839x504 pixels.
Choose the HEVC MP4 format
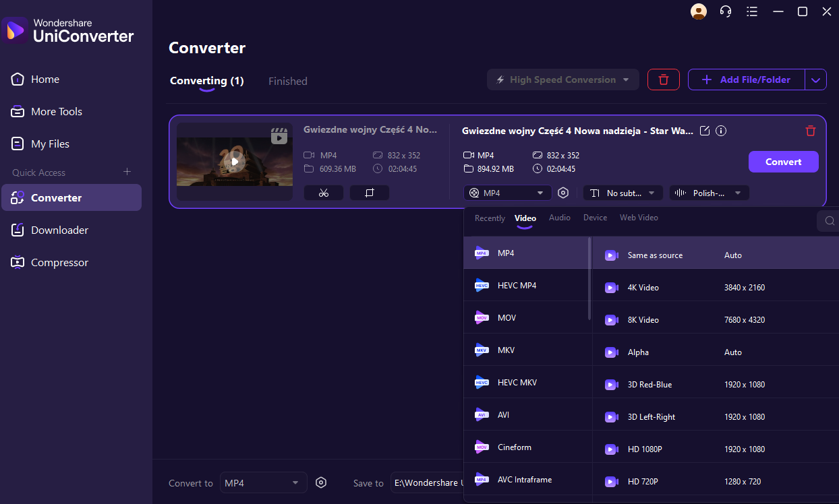(x=526, y=285)
